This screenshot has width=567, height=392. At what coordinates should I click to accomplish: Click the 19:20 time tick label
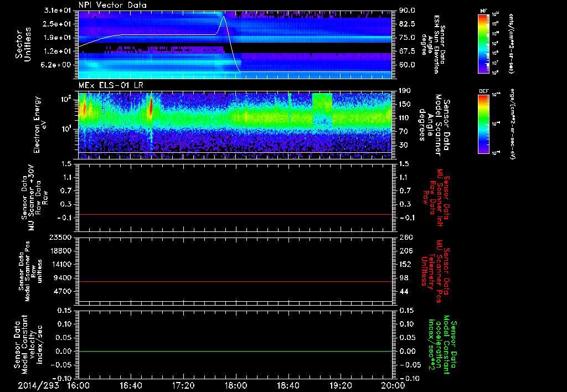click(341, 385)
